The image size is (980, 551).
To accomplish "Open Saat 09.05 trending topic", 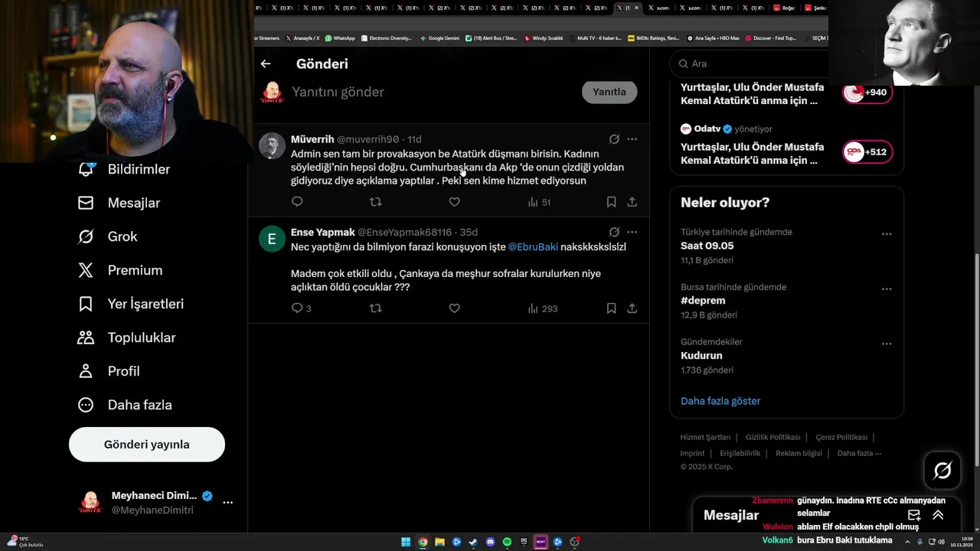I will (x=707, y=246).
